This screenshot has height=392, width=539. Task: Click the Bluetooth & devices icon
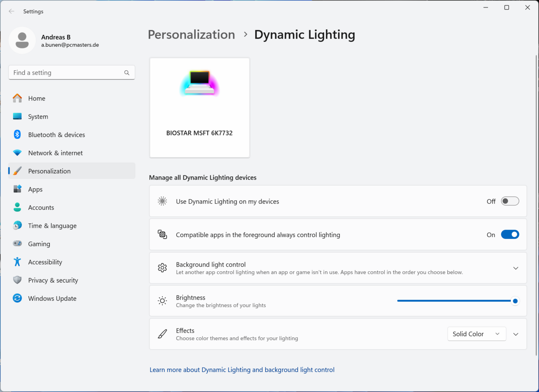point(17,135)
